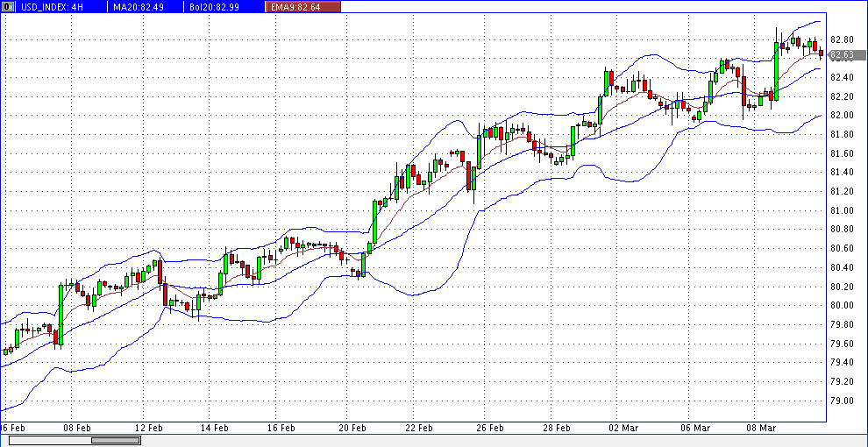Click the 20 Feb date axis label
Viewport: 868px width, 447px height.
tap(352, 428)
